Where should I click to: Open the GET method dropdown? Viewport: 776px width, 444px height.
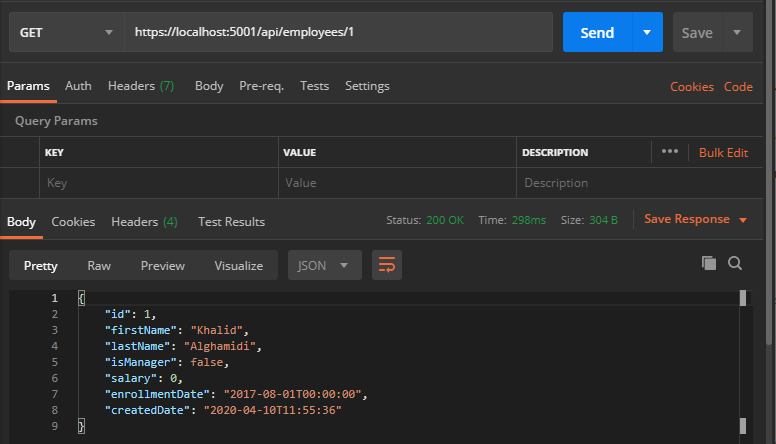click(x=66, y=32)
